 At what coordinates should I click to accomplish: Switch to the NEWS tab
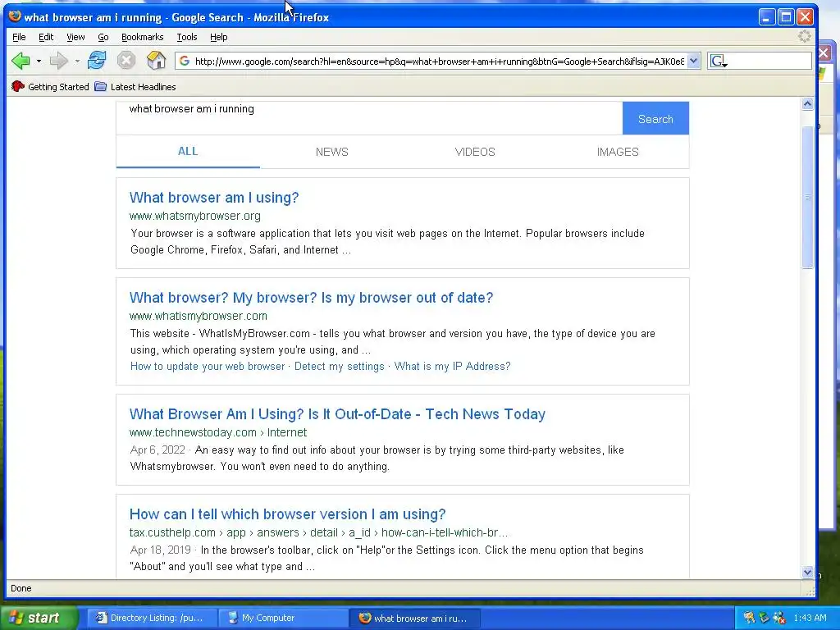point(331,152)
